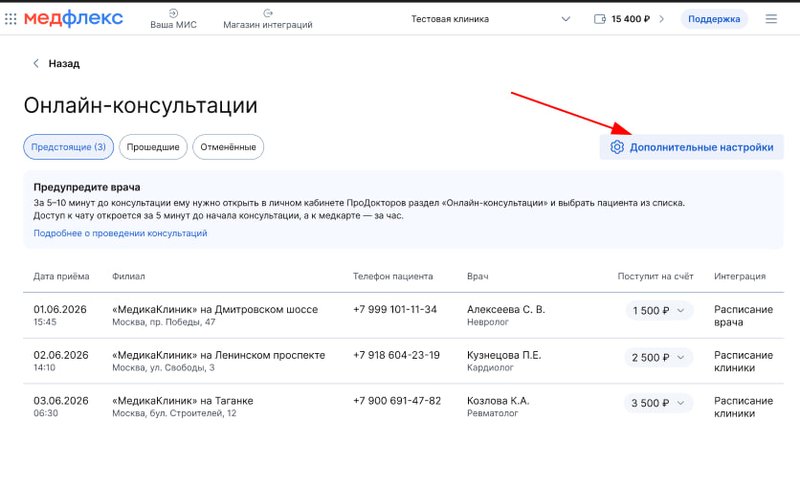The image size is (800, 486).
Task: Click doctor Козлова К.А.
Action: pyautogui.click(x=498, y=401)
